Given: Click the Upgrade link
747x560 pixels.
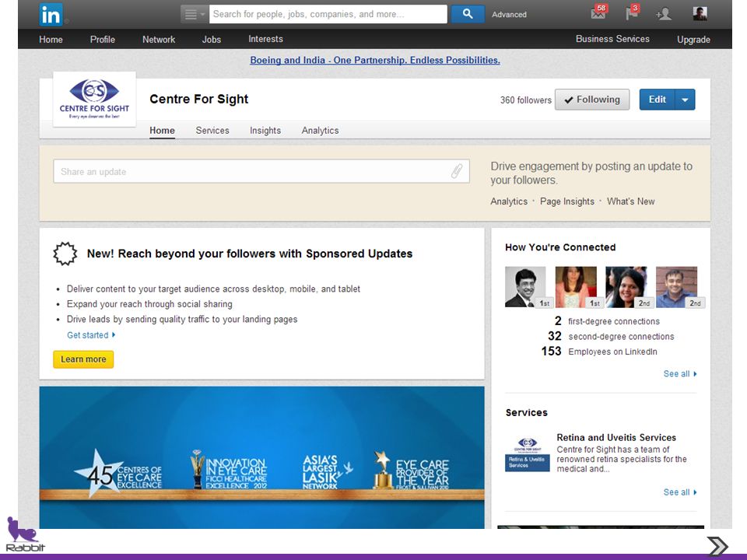Looking at the screenshot, I should coord(693,40).
